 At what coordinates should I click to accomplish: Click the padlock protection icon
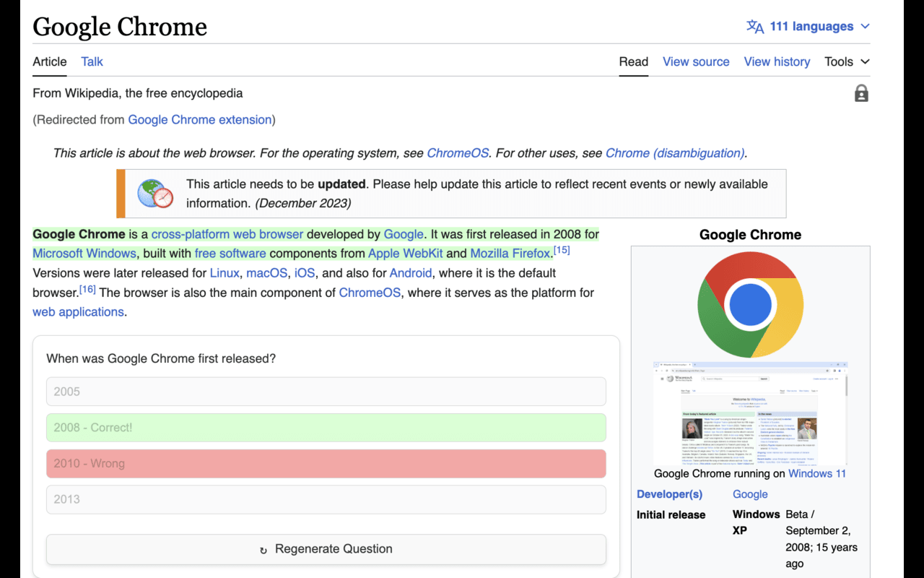(861, 93)
